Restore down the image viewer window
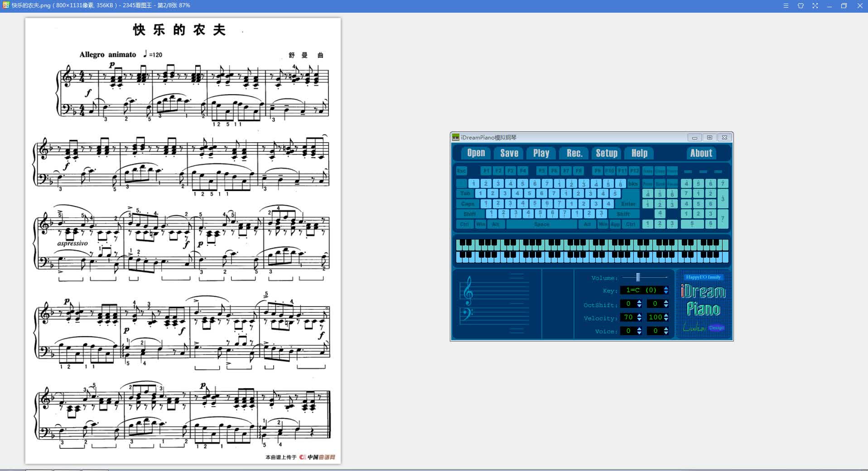868x471 pixels. click(844, 5)
